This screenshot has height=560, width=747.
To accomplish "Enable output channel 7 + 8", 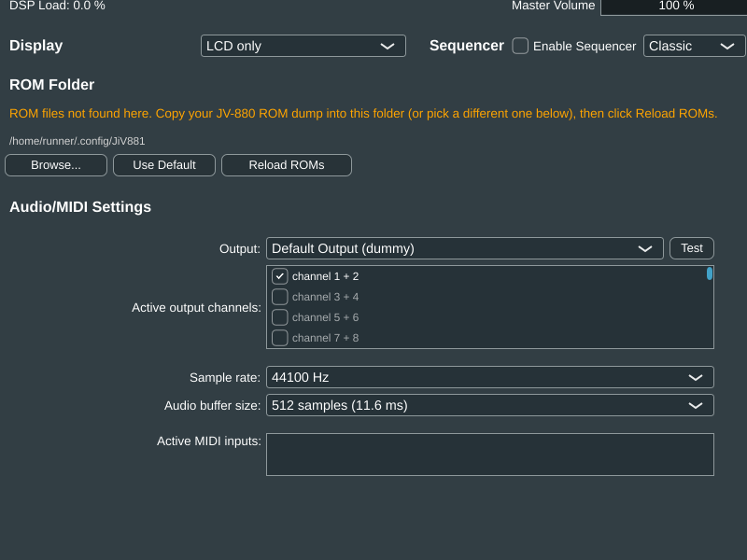I will pyautogui.click(x=279, y=338).
